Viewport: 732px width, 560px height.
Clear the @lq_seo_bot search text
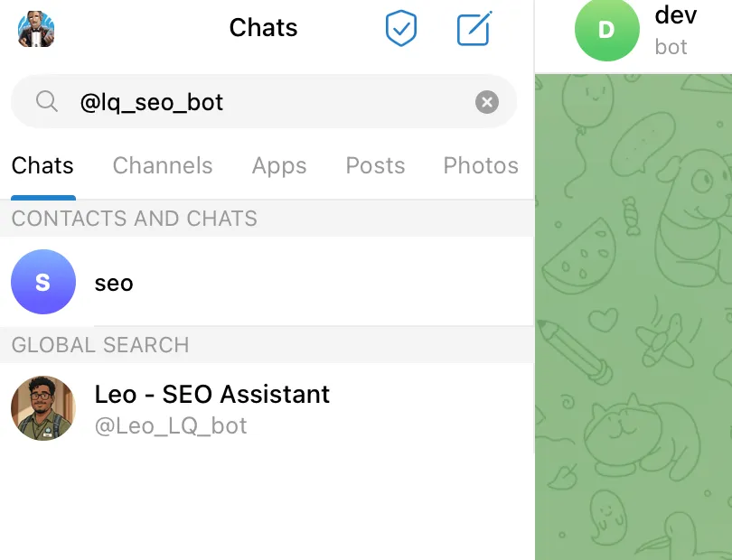pos(487,102)
